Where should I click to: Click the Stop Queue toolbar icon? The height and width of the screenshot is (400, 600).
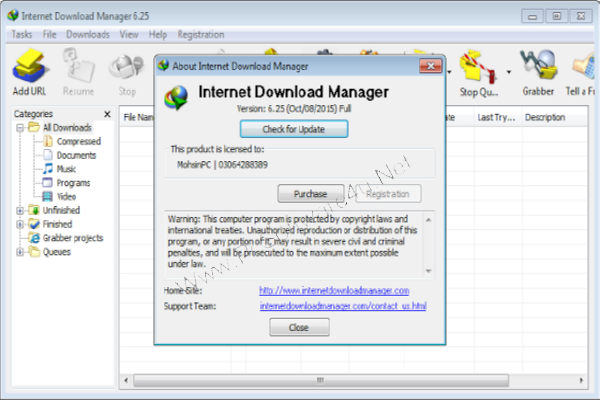point(479,73)
